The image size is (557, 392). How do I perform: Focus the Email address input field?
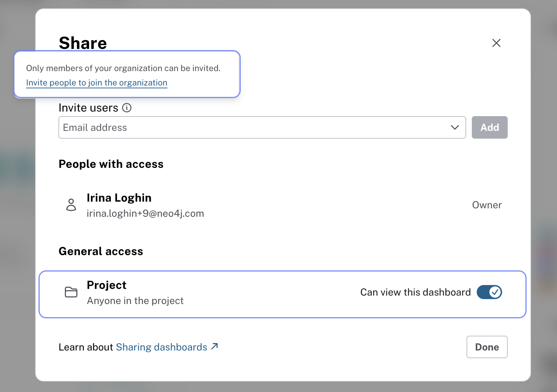point(262,127)
